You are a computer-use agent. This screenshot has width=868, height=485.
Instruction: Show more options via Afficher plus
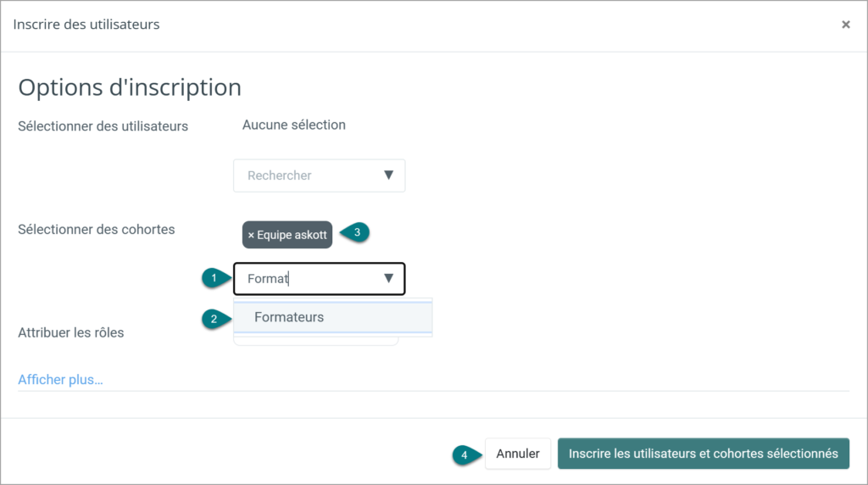60,380
